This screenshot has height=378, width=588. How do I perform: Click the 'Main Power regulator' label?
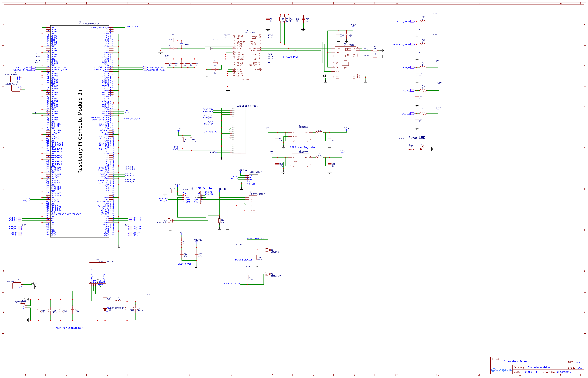click(x=69, y=328)
